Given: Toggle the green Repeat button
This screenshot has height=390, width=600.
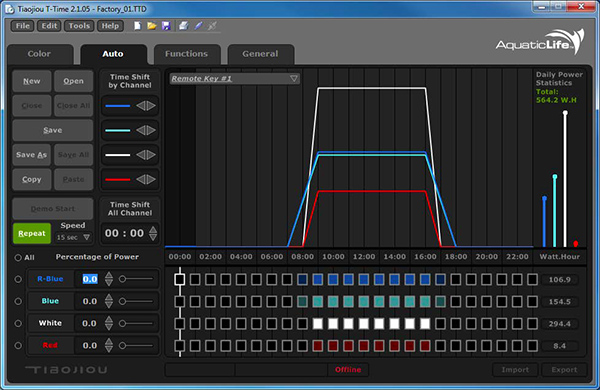Looking at the screenshot, I should [x=32, y=233].
